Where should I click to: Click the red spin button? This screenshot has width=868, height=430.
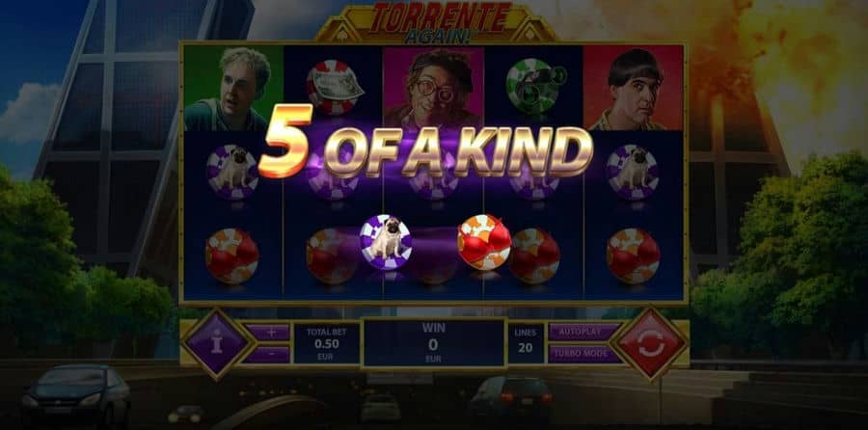(651, 343)
